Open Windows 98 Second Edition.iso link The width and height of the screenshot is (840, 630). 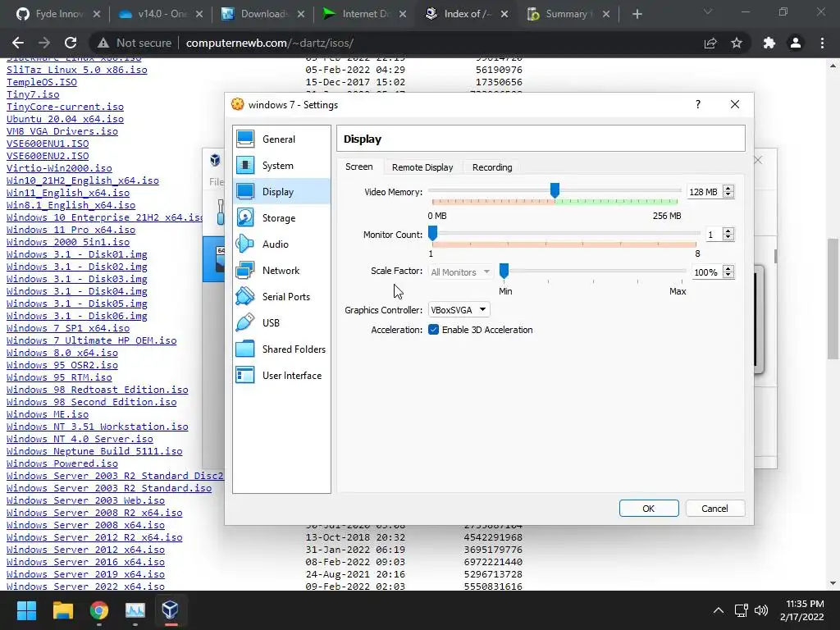tap(92, 402)
